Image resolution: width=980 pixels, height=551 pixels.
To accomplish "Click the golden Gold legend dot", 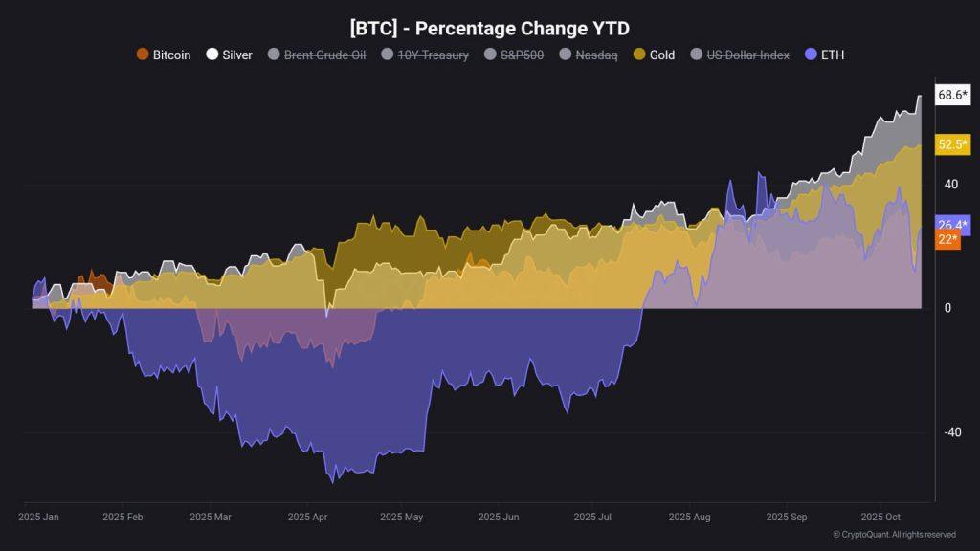I will click(x=639, y=55).
